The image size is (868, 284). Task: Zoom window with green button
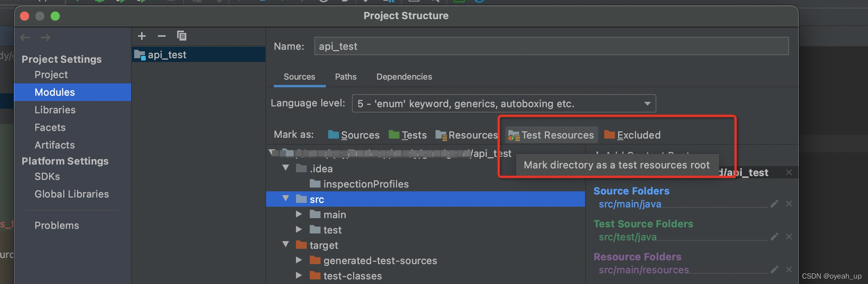pos(55,16)
